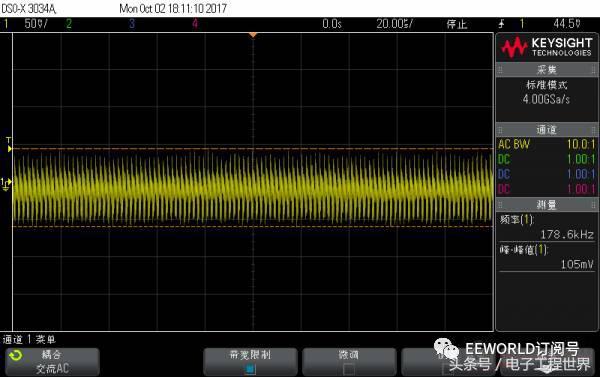
Task: Expand the 采集 acquisition panel header
Action: coord(547,70)
